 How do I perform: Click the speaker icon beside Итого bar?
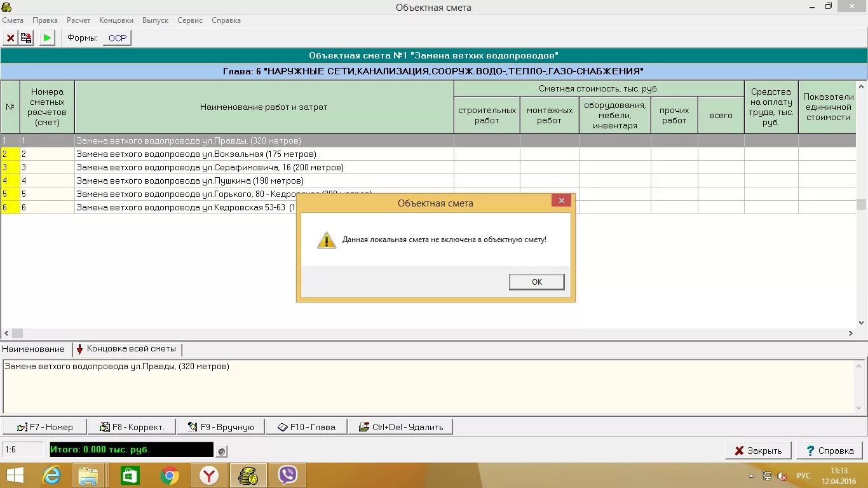(221, 451)
